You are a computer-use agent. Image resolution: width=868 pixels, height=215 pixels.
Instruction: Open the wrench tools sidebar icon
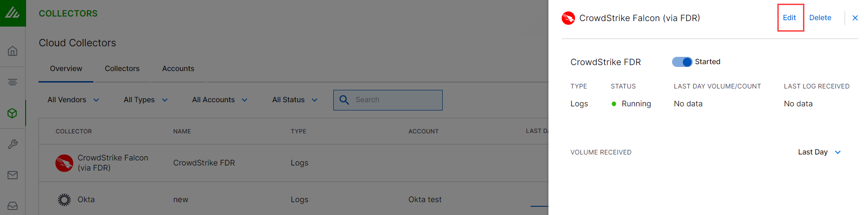(13, 144)
